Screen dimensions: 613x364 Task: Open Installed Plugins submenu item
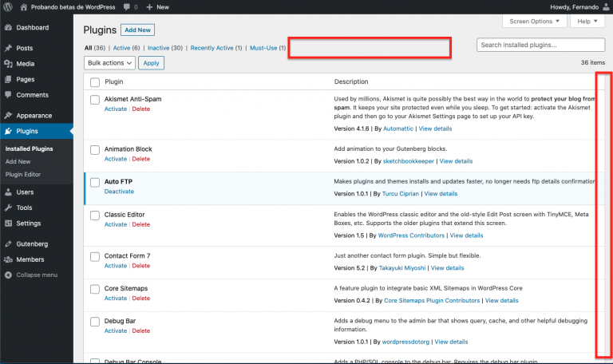pyautogui.click(x=29, y=149)
